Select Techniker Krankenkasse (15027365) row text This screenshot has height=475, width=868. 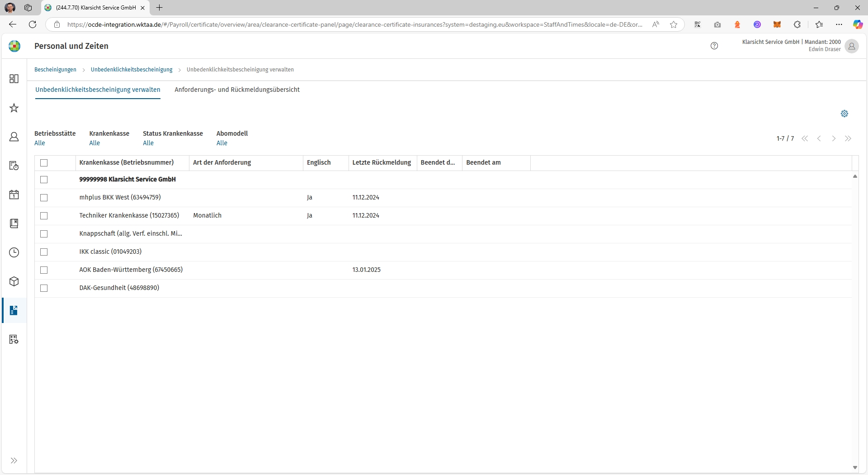click(x=129, y=215)
